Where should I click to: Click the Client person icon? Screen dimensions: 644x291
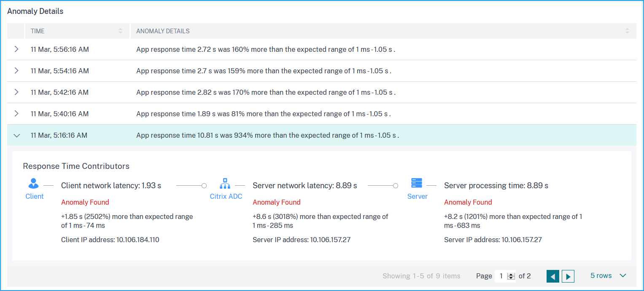click(34, 184)
